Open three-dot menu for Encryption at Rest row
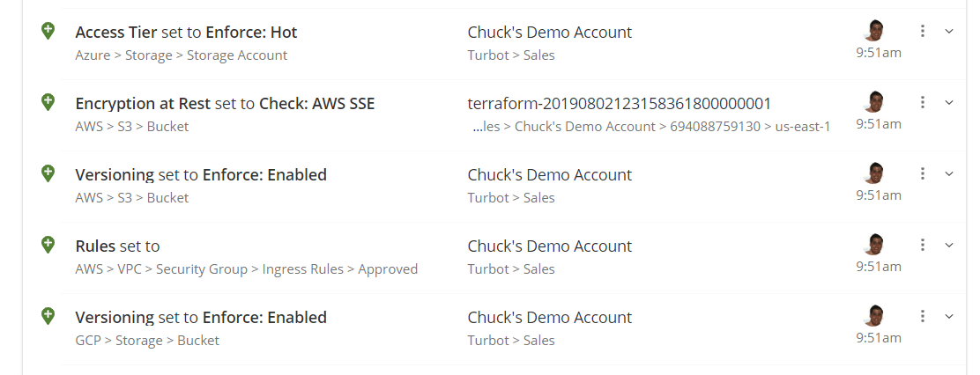Image resolution: width=980 pixels, height=375 pixels. pyautogui.click(x=923, y=102)
